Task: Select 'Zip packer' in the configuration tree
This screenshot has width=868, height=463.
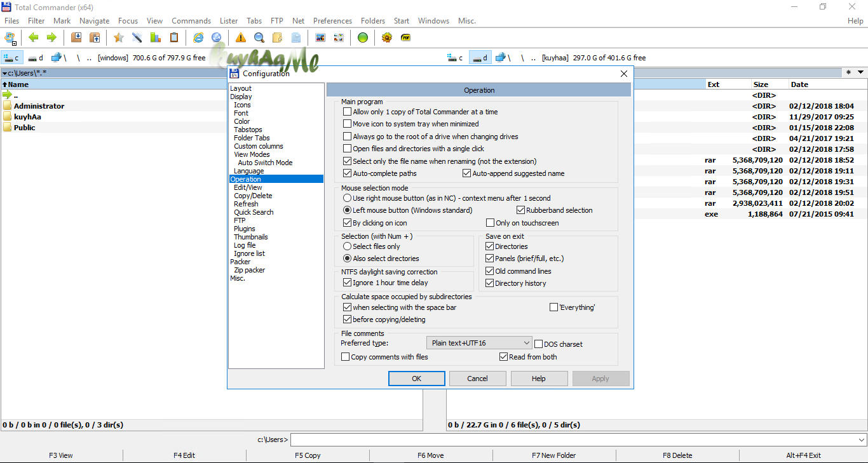Action: click(249, 270)
